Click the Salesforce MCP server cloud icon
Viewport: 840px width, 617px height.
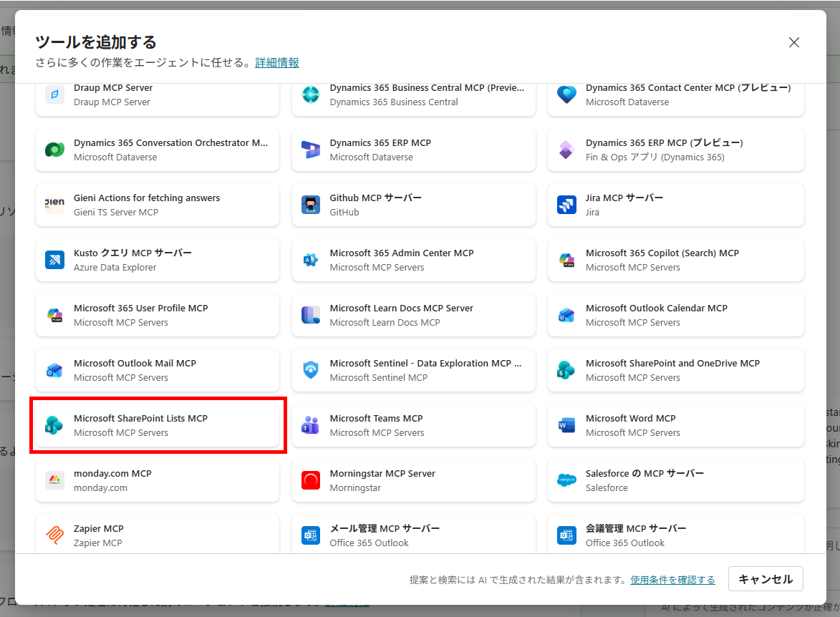566,481
